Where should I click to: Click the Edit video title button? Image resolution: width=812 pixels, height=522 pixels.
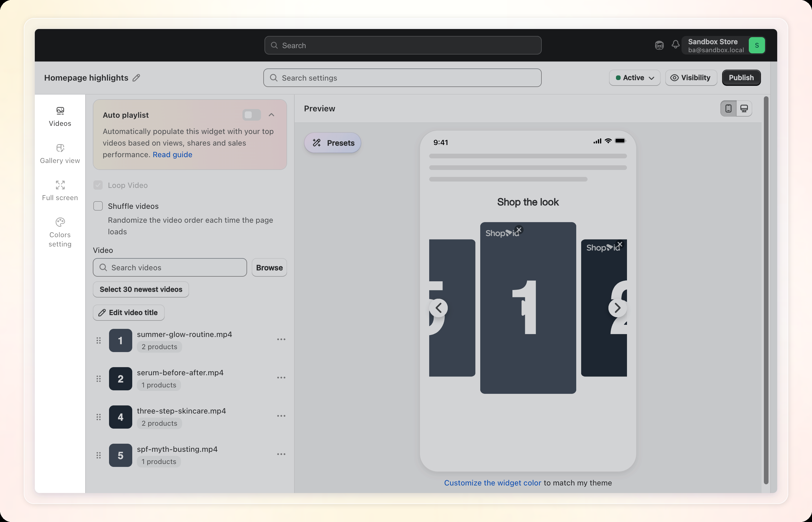[x=129, y=313]
